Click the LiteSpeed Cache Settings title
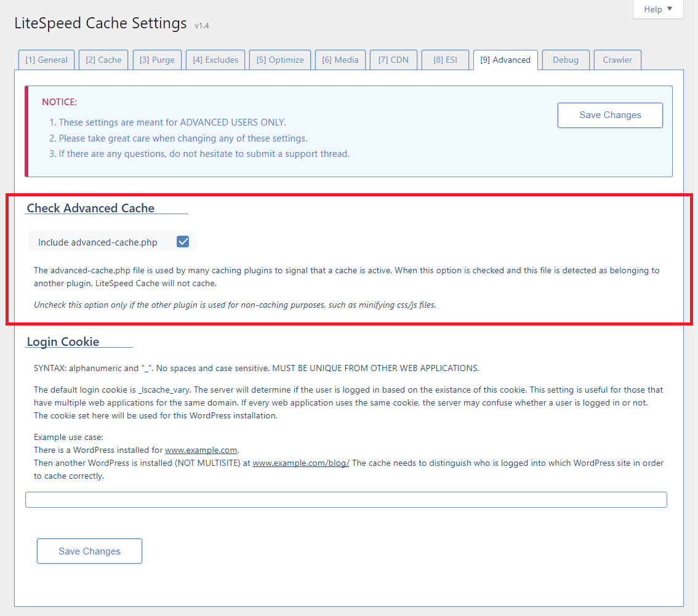Viewport: 698px width, 616px height. pyautogui.click(x=100, y=23)
